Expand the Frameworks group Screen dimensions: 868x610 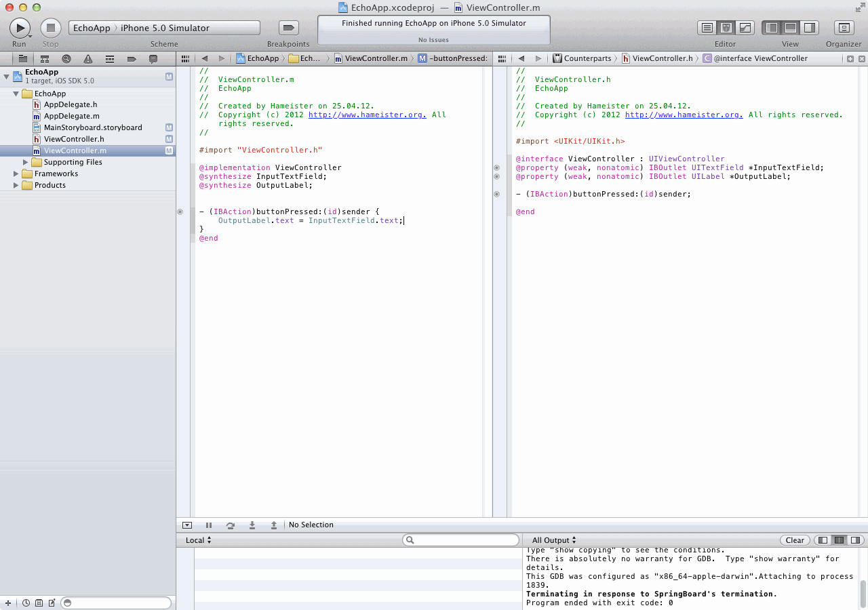[x=17, y=174]
